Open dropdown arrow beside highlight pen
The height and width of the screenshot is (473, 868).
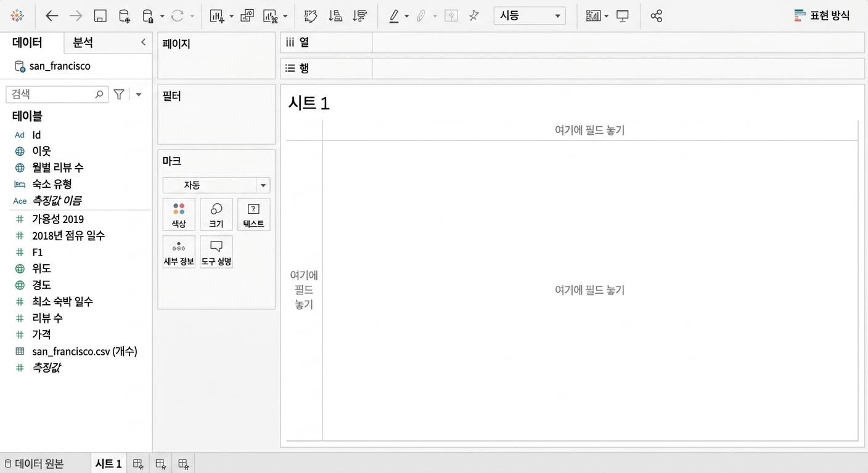click(x=407, y=17)
